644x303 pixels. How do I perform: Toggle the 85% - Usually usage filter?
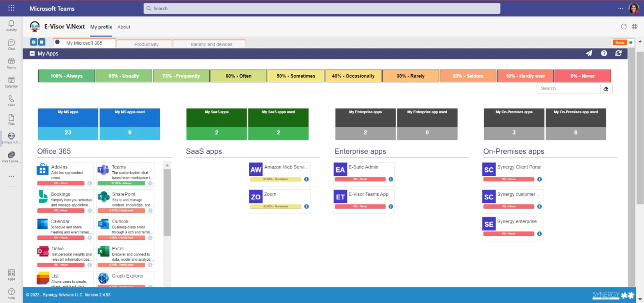pyautogui.click(x=124, y=76)
